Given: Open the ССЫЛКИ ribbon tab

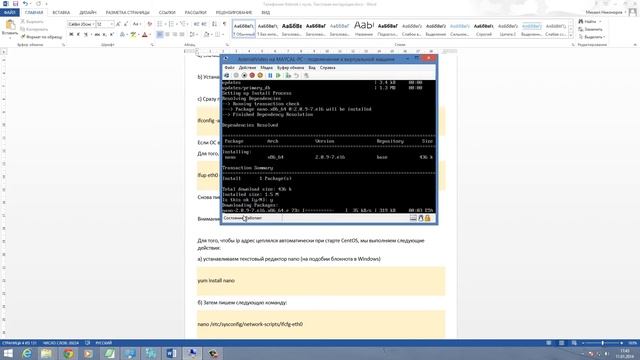Looking at the screenshot, I should click(167, 13).
